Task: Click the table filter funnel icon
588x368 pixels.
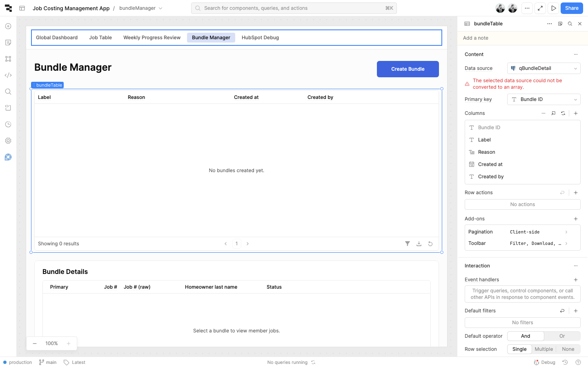Action: 407,244
